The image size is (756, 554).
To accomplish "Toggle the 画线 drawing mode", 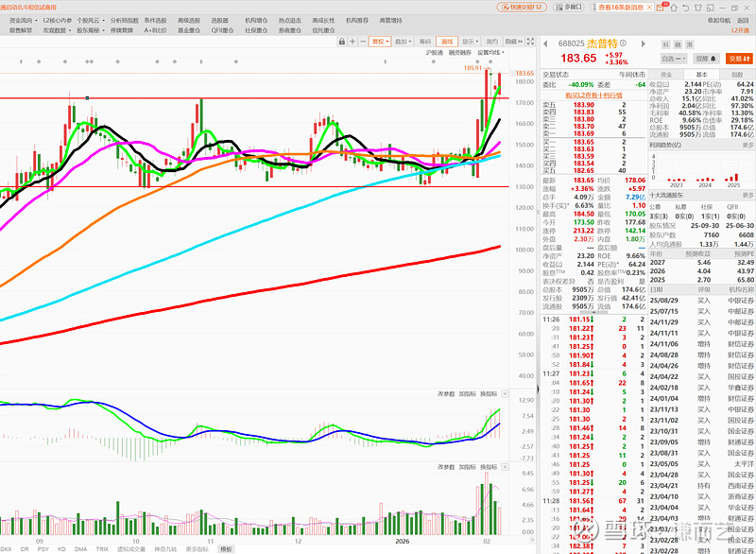I will point(447,42).
